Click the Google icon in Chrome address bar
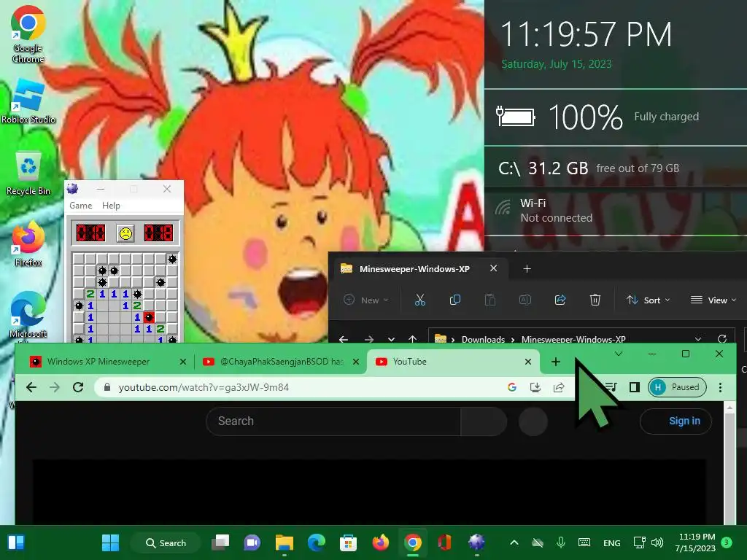747x560 pixels. 512,387
